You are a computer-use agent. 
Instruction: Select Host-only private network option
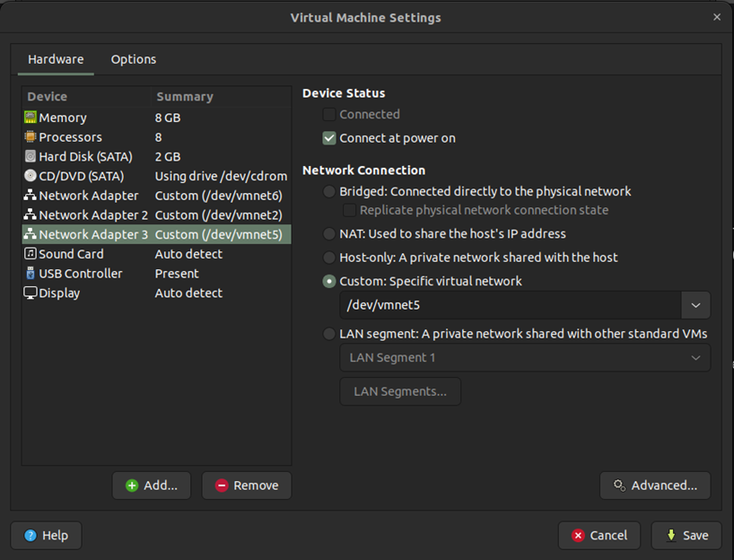pyautogui.click(x=329, y=258)
